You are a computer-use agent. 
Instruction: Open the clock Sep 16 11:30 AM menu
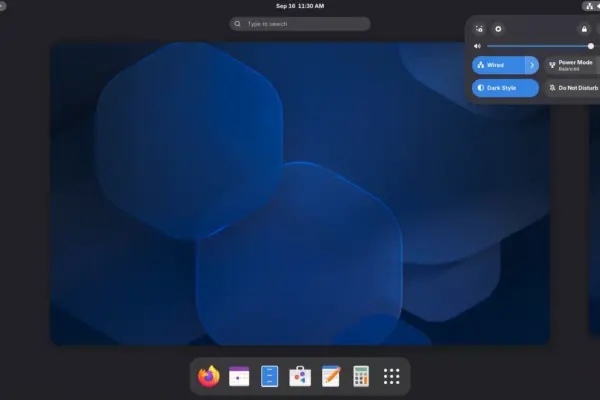click(x=300, y=6)
